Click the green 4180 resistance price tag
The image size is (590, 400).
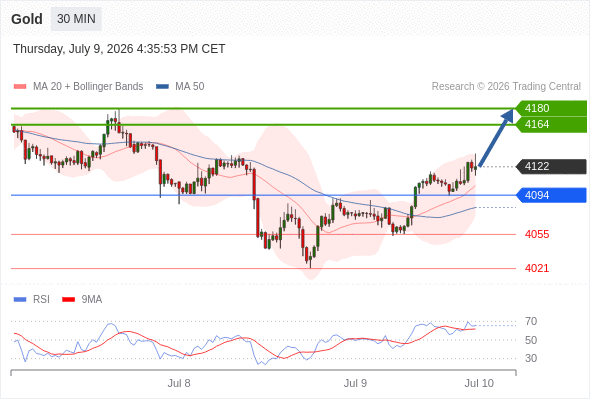551,108
